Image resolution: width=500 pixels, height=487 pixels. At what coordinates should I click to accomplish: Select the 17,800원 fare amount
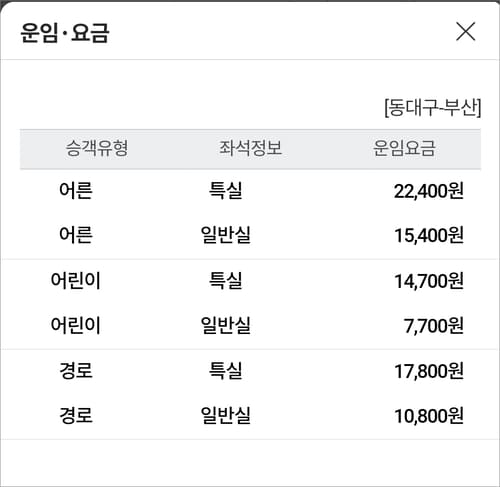[x=429, y=371]
